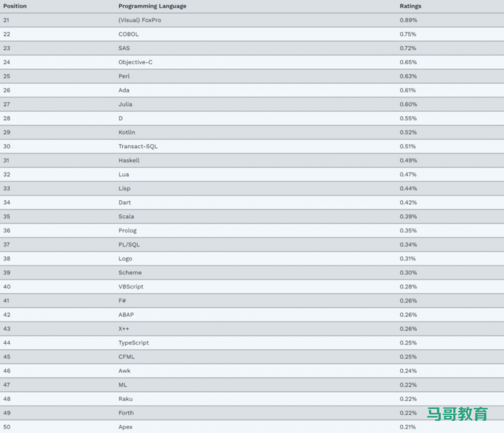
Task: Select position number 50 cell
Action: 6,427
